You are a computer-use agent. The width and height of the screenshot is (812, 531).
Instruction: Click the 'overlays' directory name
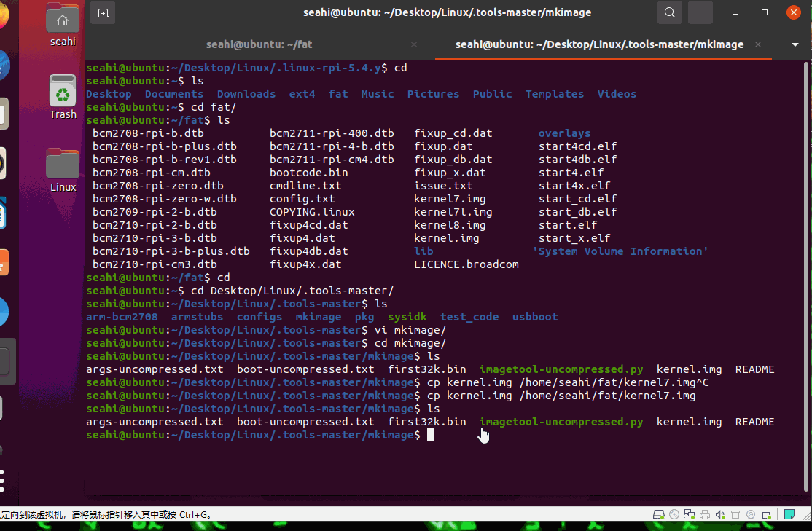(x=564, y=133)
